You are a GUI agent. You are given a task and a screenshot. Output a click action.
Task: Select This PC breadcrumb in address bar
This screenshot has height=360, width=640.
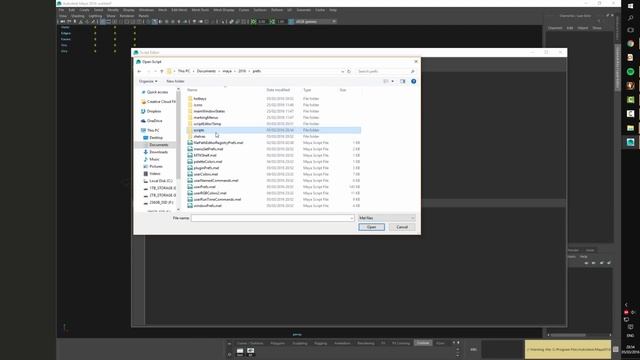point(184,71)
